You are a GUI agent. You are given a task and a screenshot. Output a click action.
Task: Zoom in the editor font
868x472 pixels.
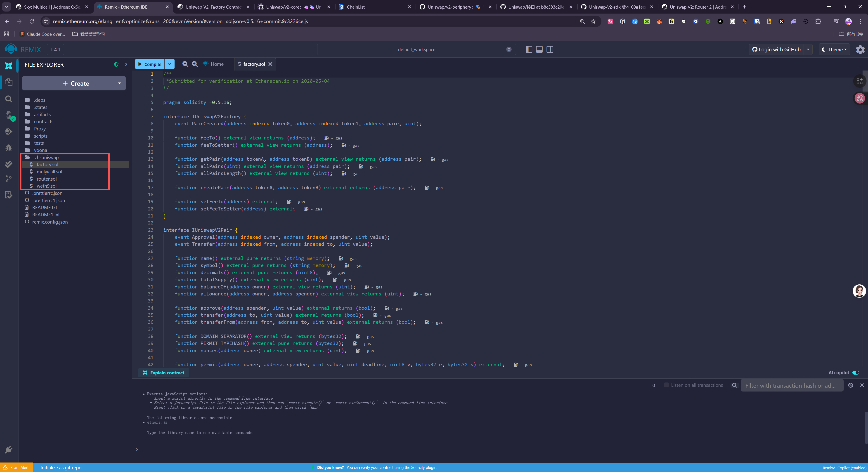pos(195,64)
